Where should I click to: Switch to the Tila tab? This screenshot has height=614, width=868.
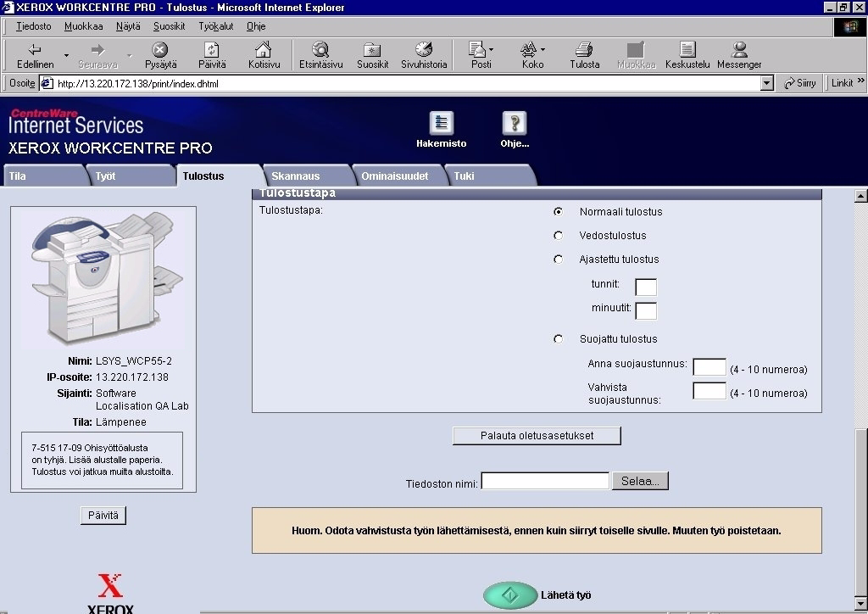click(46, 176)
